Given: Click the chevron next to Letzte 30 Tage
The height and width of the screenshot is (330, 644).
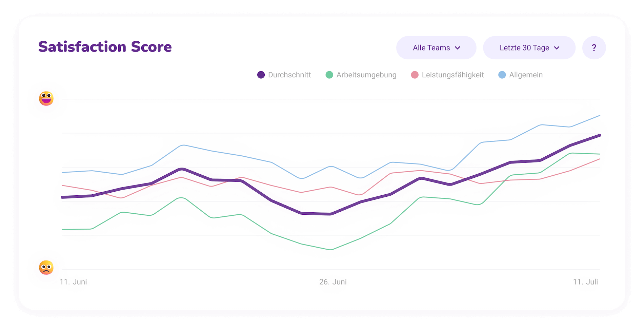Looking at the screenshot, I should 557,48.
